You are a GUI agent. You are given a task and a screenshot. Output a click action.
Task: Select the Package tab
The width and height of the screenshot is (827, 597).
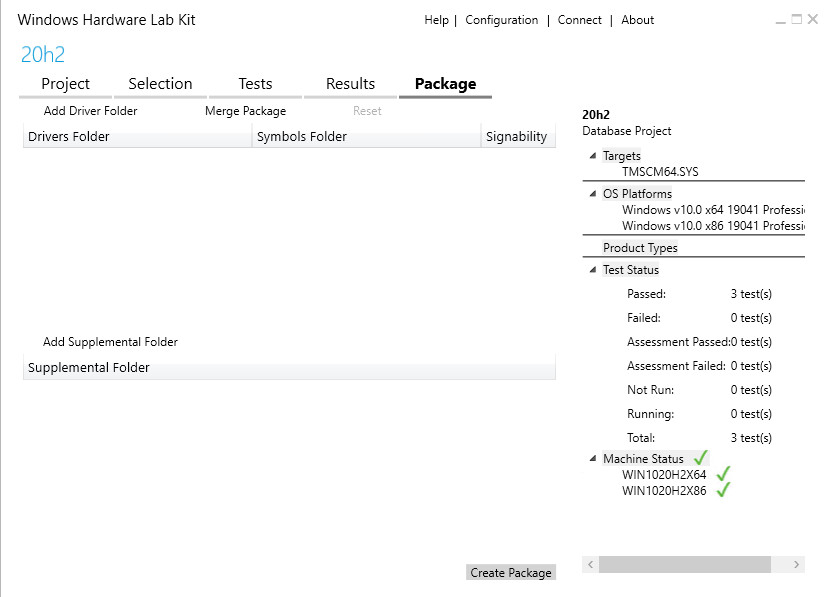445,84
